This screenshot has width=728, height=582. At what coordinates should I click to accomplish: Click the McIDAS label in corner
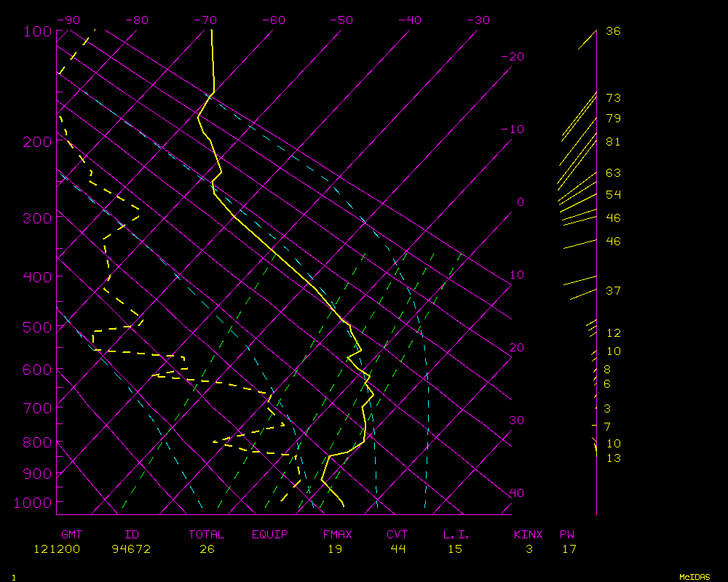click(x=695, y=576)
